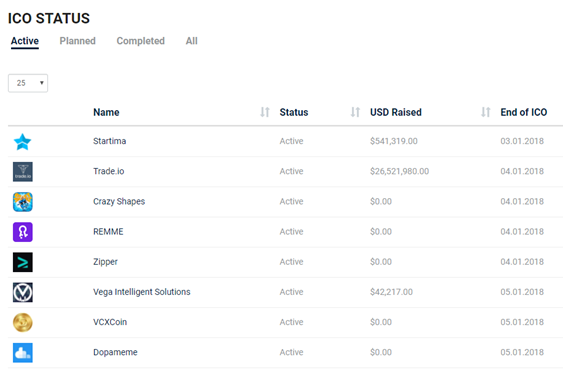Viewport: 563px width, 370px height.
Task: Click the Status column header
Action: [294, 112]
